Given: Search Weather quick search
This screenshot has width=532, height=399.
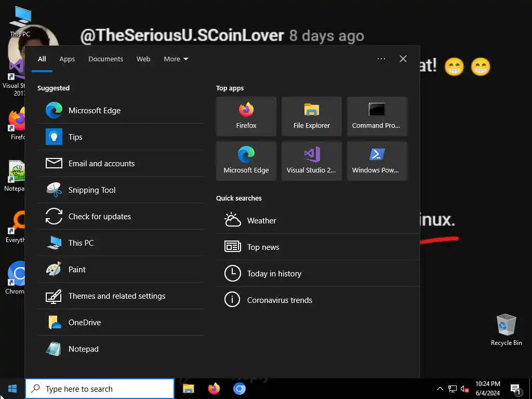Looking at the screenshot, I should (318, 220).
